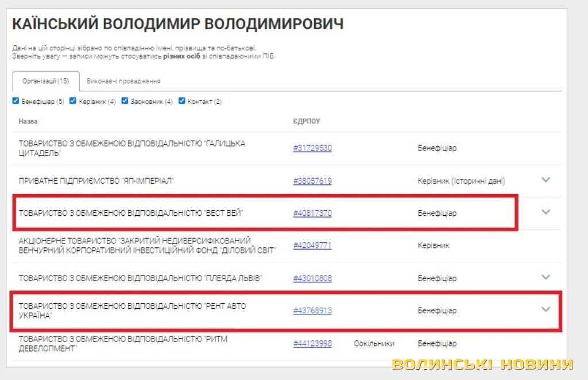This screenshot has width=588, height=380.
Task: Click ЄДРПОУ code #44123998
Action: tap(312, 343)
